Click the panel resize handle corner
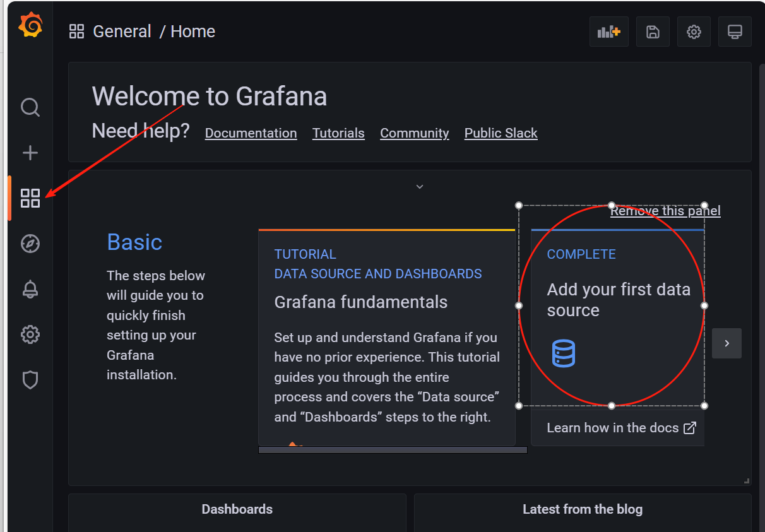 point(747,481)
